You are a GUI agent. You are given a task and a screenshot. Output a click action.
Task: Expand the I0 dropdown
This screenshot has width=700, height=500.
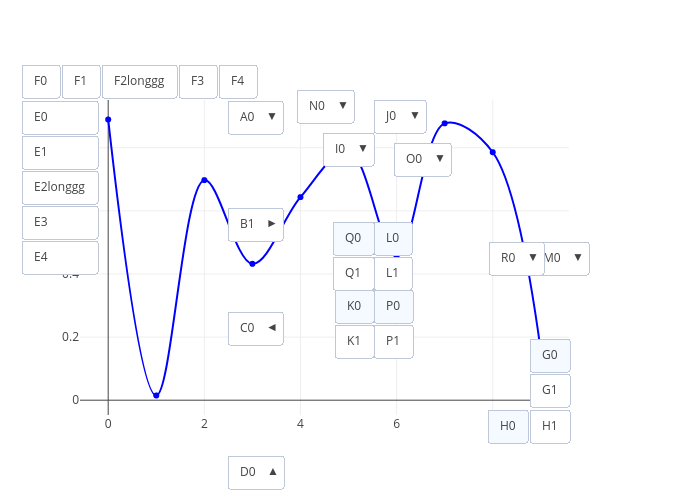pyautogui.click(x=349, y=150)
